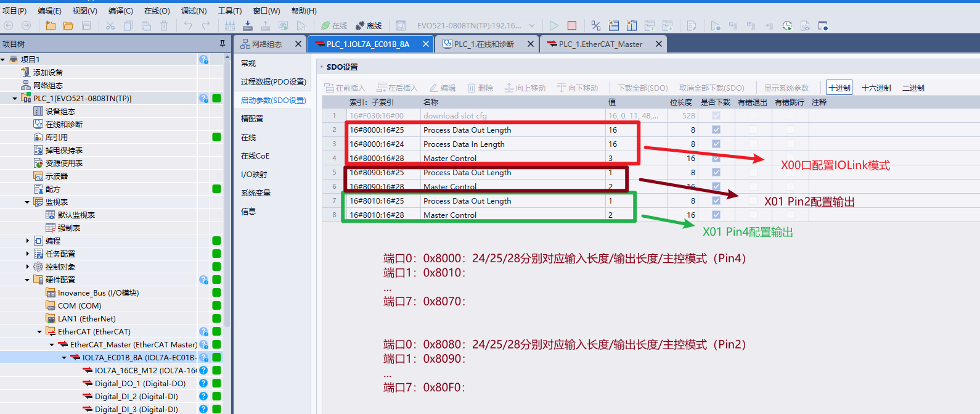Click help icon beside 硬件配置 row
Viewport: 980px width, 414px height.
click(203, 279)
